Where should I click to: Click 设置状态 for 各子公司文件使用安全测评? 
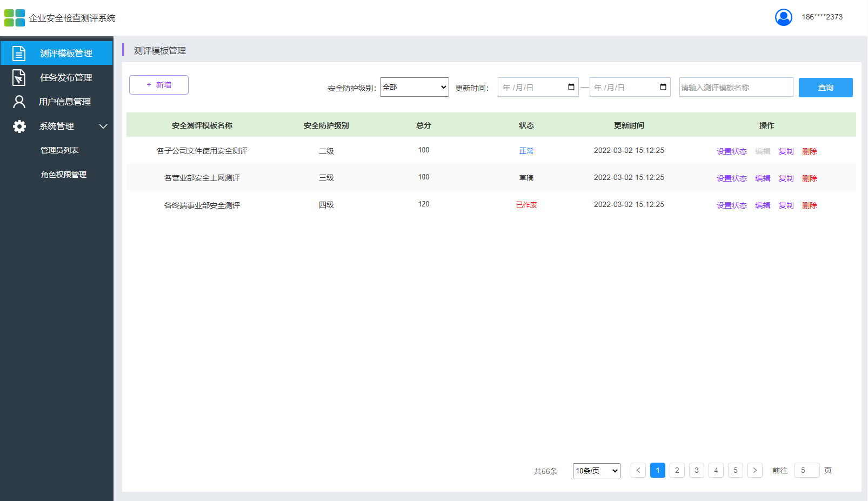pos(732,151)
